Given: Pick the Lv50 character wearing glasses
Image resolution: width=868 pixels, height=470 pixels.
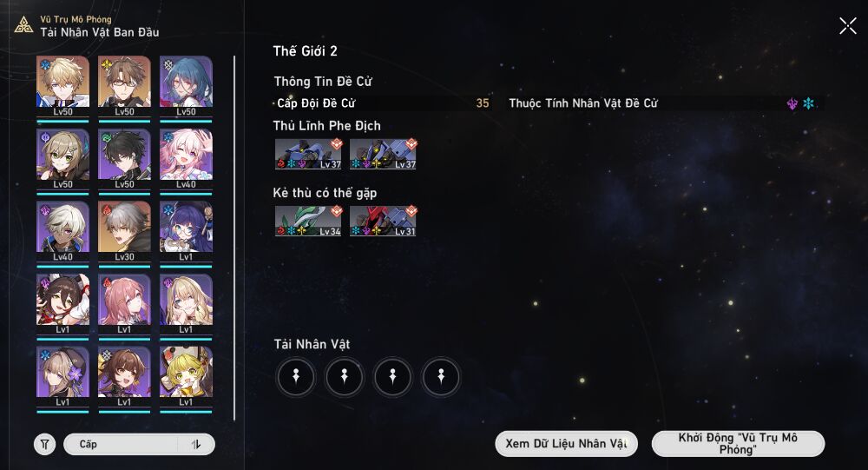Looking at the screenshot, I should click(x=124, y=87).
